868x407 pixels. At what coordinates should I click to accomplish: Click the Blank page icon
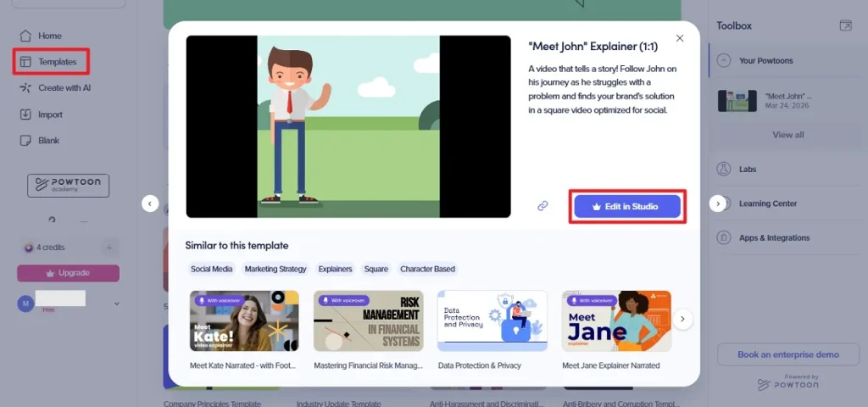pyautogui.click(x=25, y=141)
